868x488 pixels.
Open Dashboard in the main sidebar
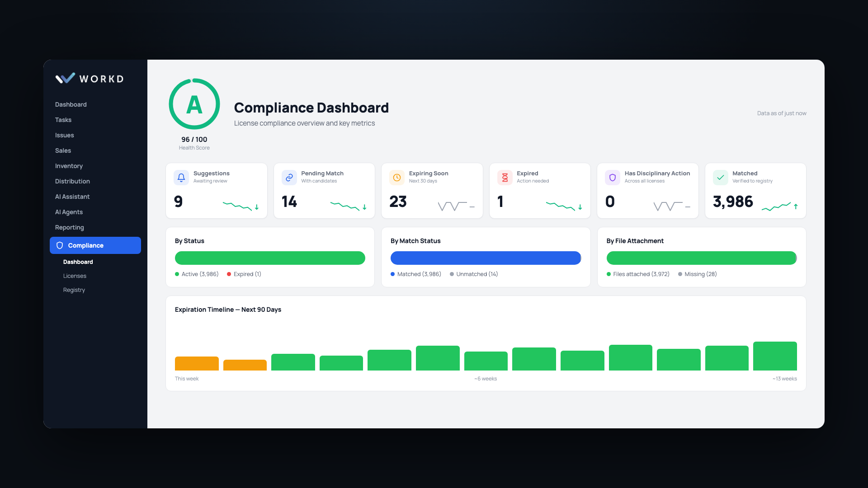71,104
